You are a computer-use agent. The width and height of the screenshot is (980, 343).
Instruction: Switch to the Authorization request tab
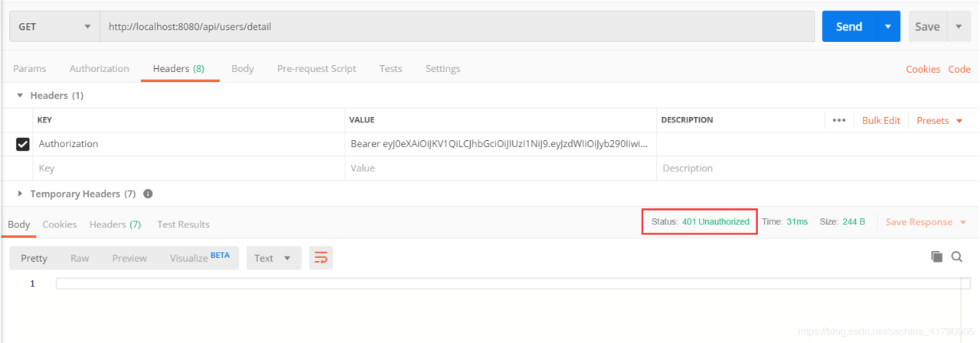(x=100, y=68)
